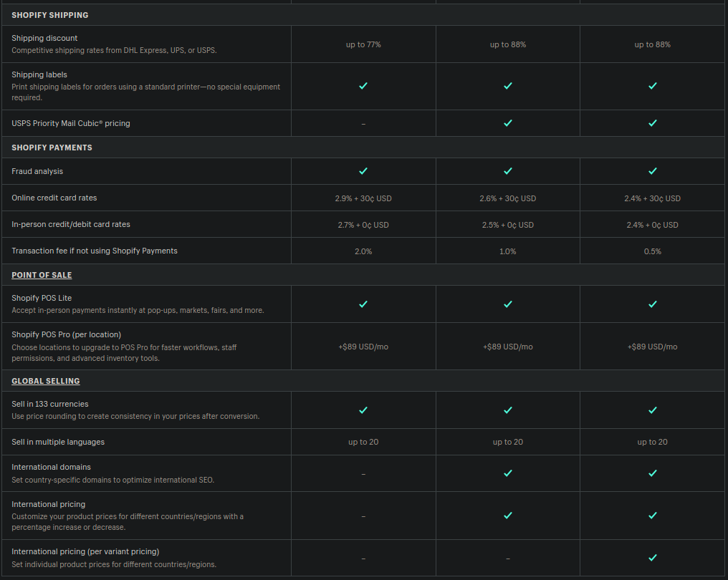Click Shopify POS Lite checkmark below '2.0%' fee
728x580 pixels.
(x=363, y=304)
